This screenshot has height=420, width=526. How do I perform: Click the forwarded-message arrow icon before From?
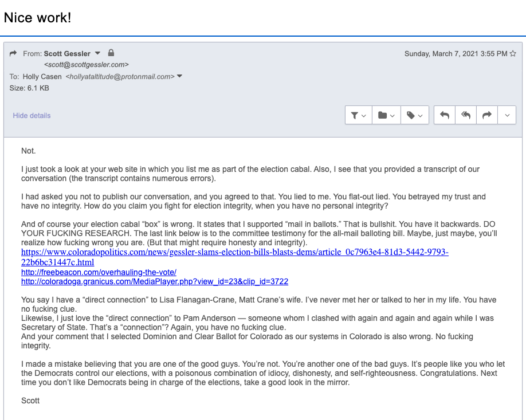(14, 53)
